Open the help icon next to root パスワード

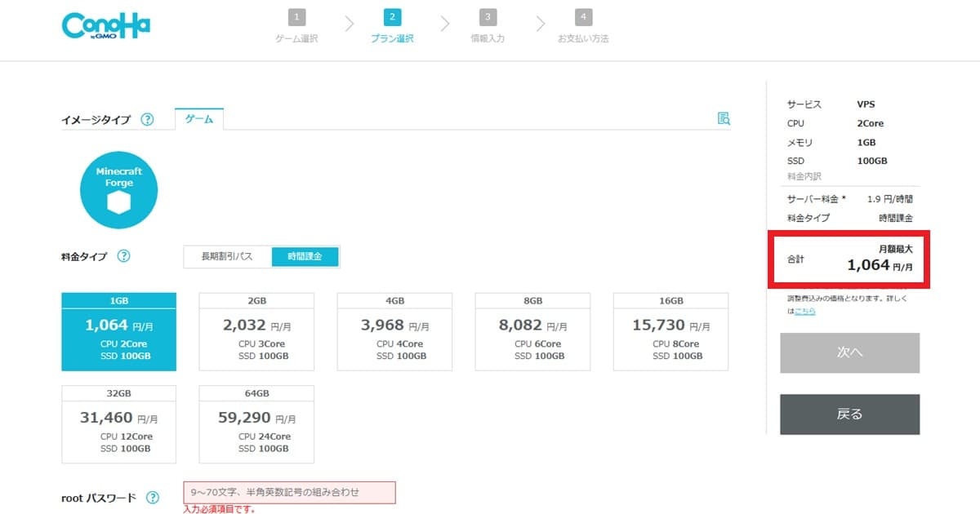[152, 498]
